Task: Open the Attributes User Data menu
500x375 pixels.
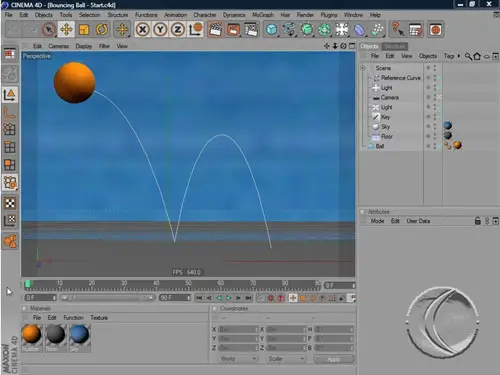Action: click(418, 221)
